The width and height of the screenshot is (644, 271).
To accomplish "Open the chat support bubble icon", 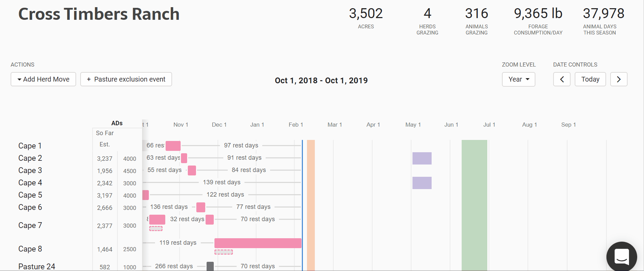I will [621, 256].
